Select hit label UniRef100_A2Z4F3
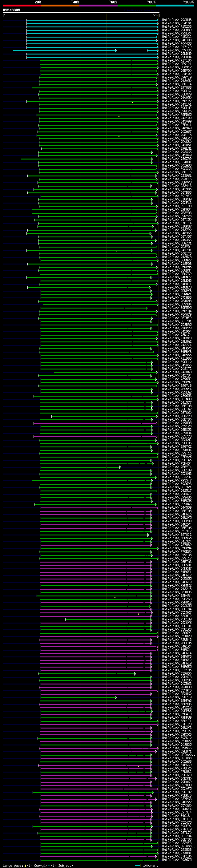 point(176,843)
